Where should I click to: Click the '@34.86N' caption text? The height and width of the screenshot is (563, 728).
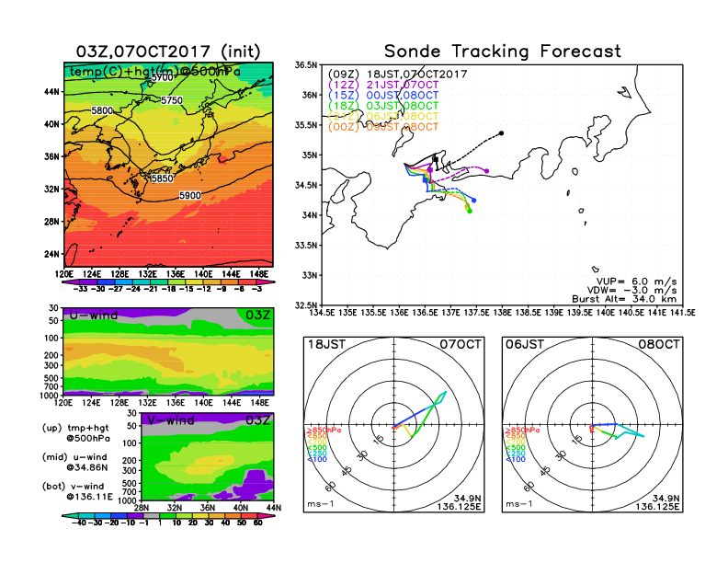(86, 467)
